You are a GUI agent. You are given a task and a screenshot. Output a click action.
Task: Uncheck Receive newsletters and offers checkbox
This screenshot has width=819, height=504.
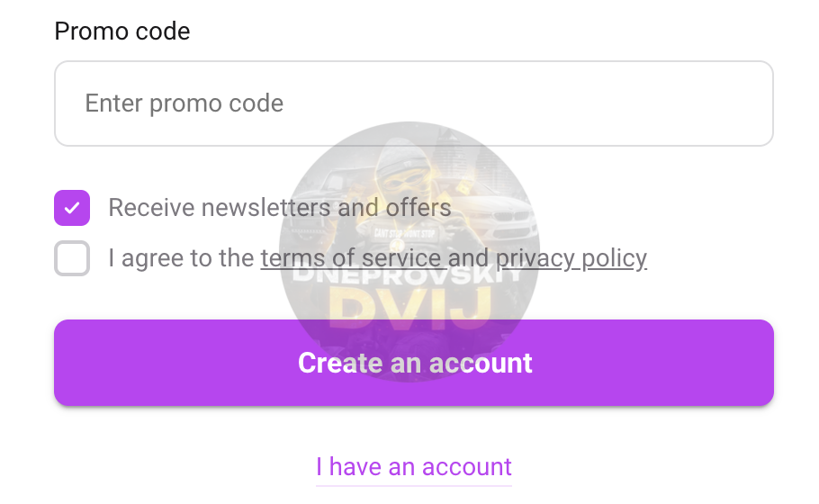72,208
